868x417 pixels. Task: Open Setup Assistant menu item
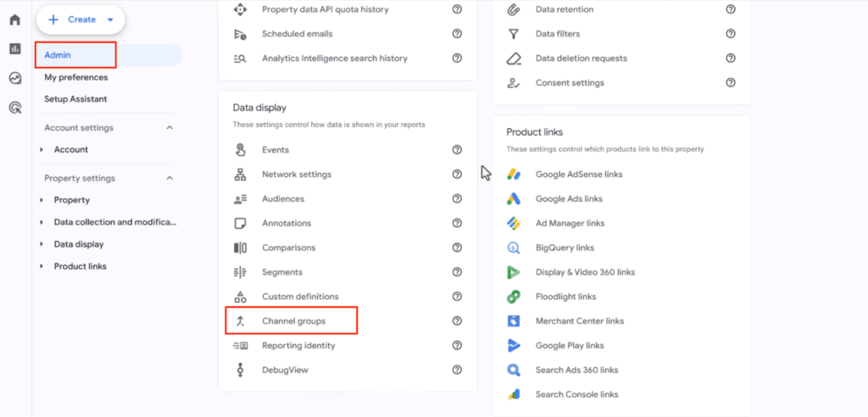(x=75, y=99)
